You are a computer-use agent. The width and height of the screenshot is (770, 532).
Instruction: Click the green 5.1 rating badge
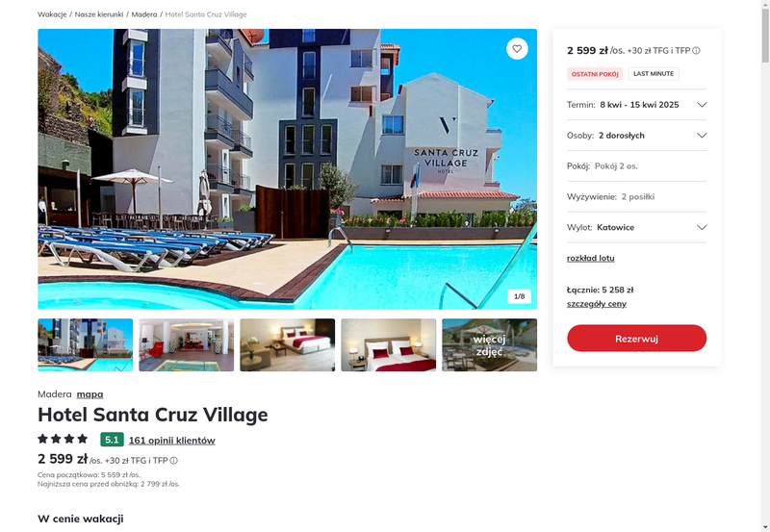112,440
